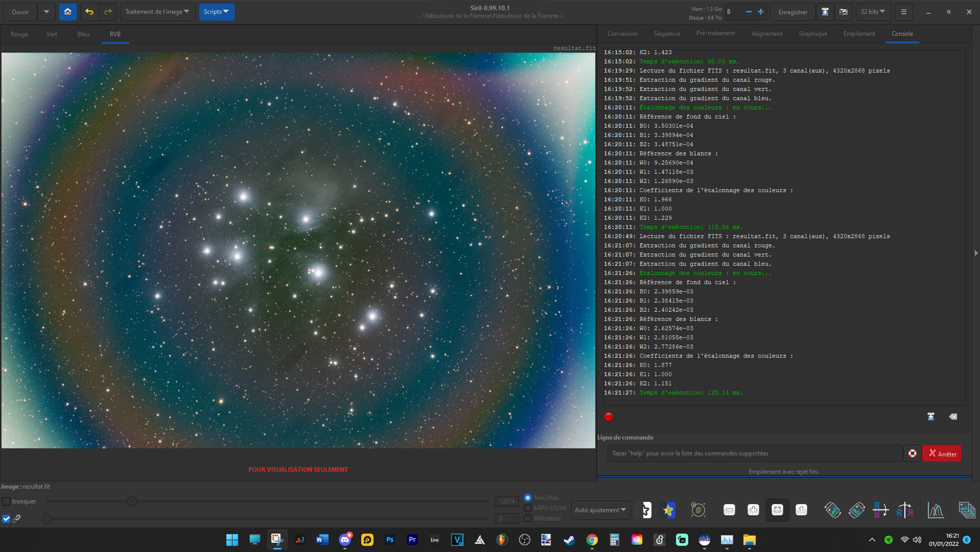
Task: Select the Utilisateur radio option
Action: click(x=528, y=518)
